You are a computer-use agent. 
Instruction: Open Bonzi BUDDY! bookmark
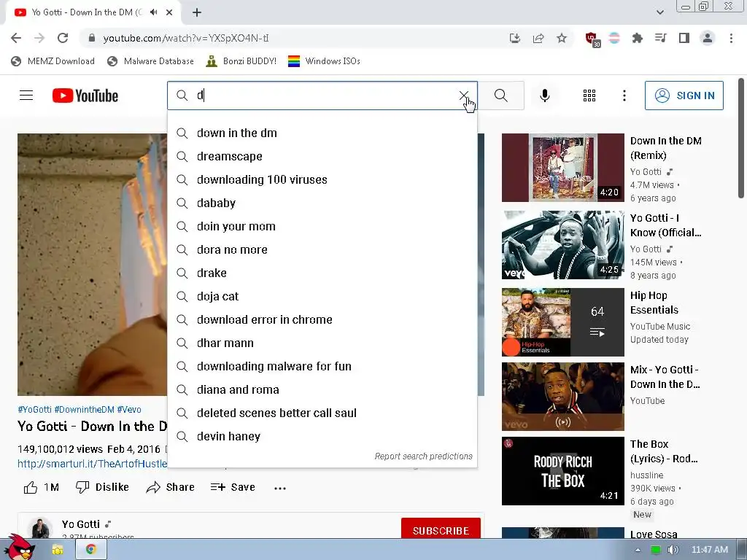point(241,61)
